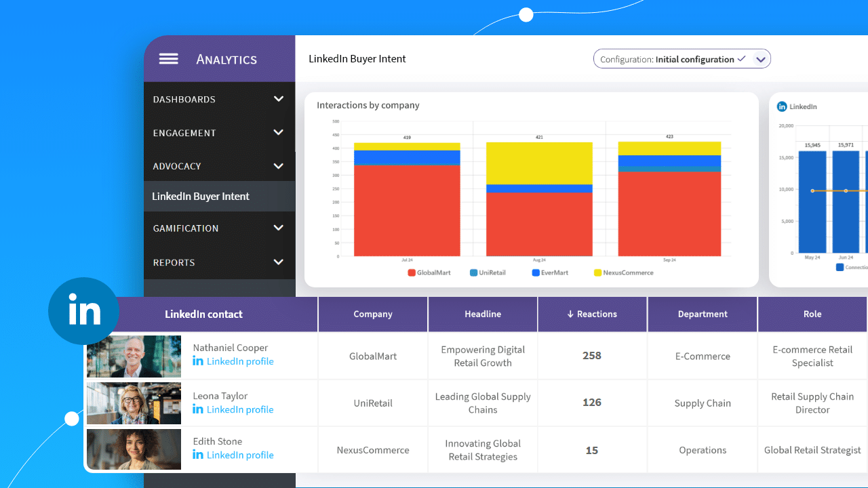Click LinkedIn icon next to Leona Taylor's profile link
The width and height of the screenshot is (868, 488).
(x=198, y=409)
